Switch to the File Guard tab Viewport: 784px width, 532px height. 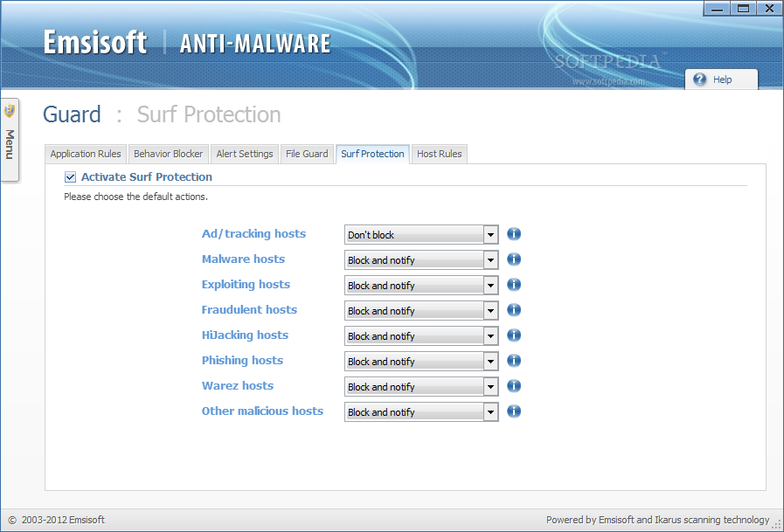coord(307,154)
